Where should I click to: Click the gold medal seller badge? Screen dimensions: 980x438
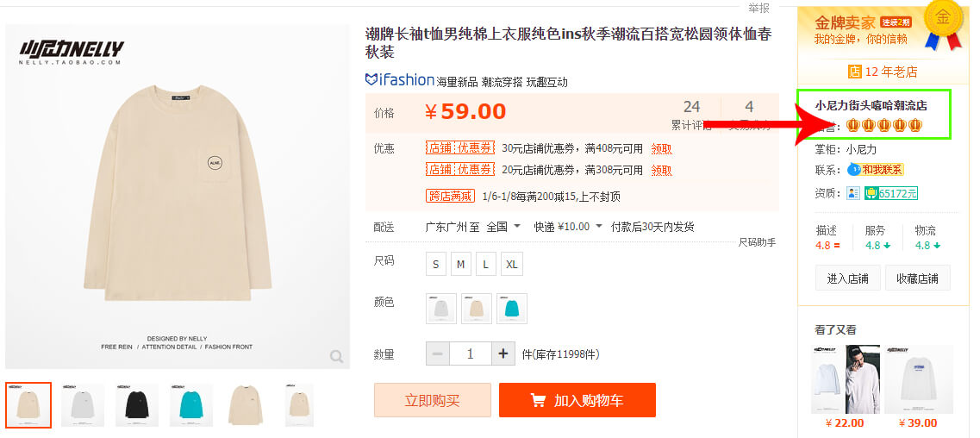coord(942,23)
